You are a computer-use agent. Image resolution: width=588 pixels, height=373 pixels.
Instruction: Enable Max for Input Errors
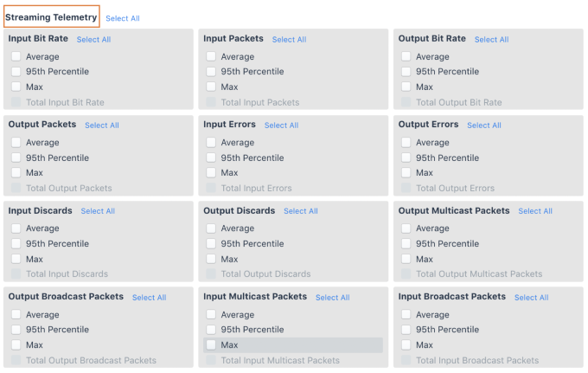coord(211,172)
